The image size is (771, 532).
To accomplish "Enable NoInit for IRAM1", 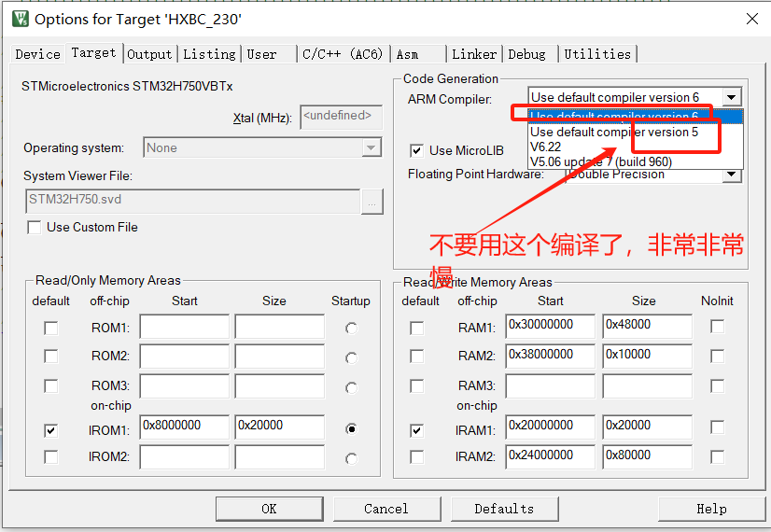I will point(718,427).
